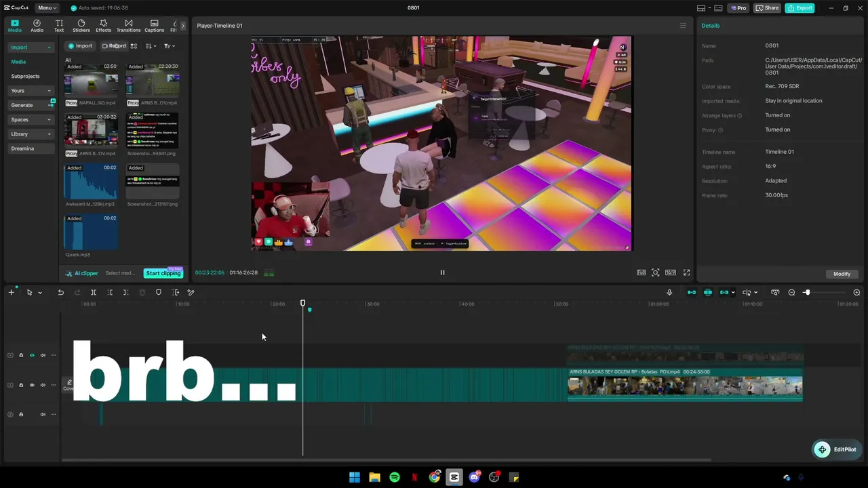Delete left of playhead using trim-left tool
The height and width of the screenshot is (488, 868).
[x=110, y=292]
